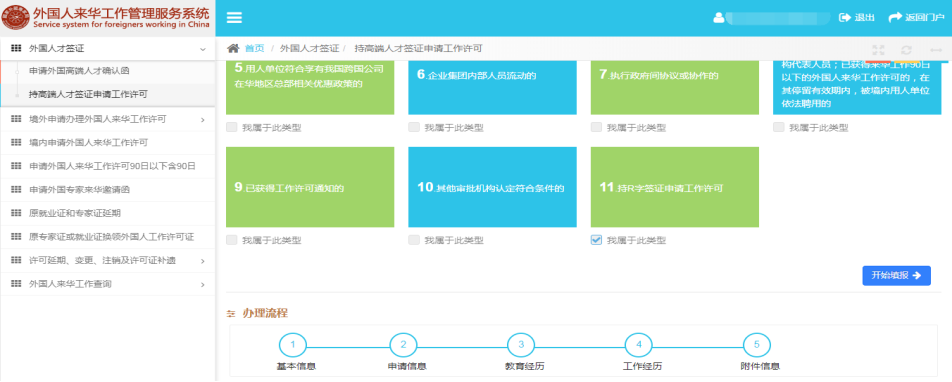The image size is (952, 382).
Task: Select card 6 企业集团内部人员流动的
Action: click(492, 87)
